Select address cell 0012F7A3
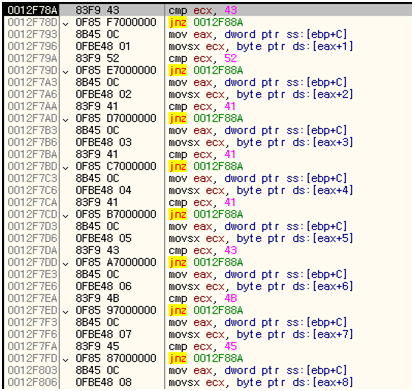Image resolution: width=414 pixels, height=391 pixels. click(32, 82)
